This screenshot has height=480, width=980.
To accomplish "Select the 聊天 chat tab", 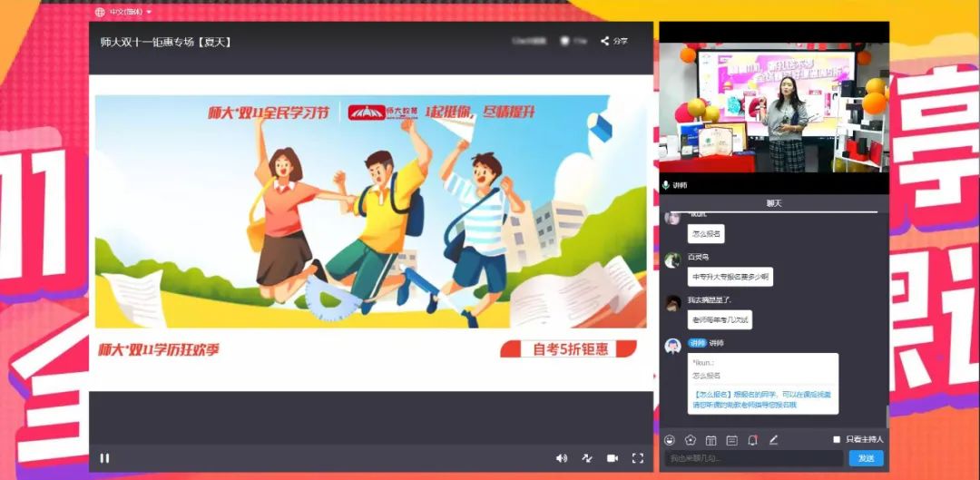I will coord(773,203).
